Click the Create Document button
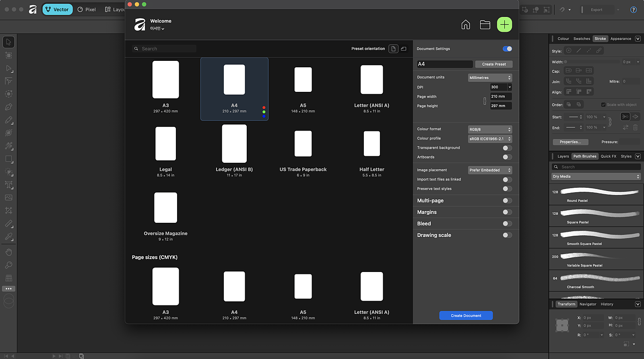This screenshot has width=644, height=359. [466, 315]
